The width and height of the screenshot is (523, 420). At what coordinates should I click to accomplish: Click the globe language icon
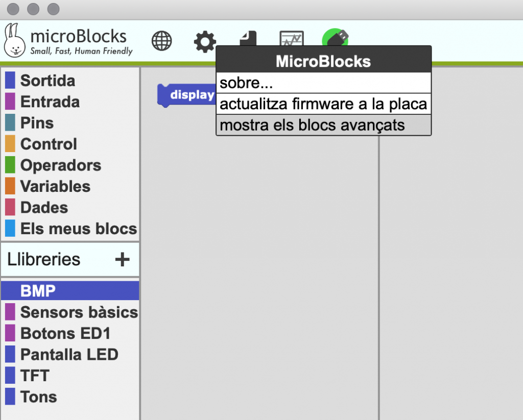point(162,41)
